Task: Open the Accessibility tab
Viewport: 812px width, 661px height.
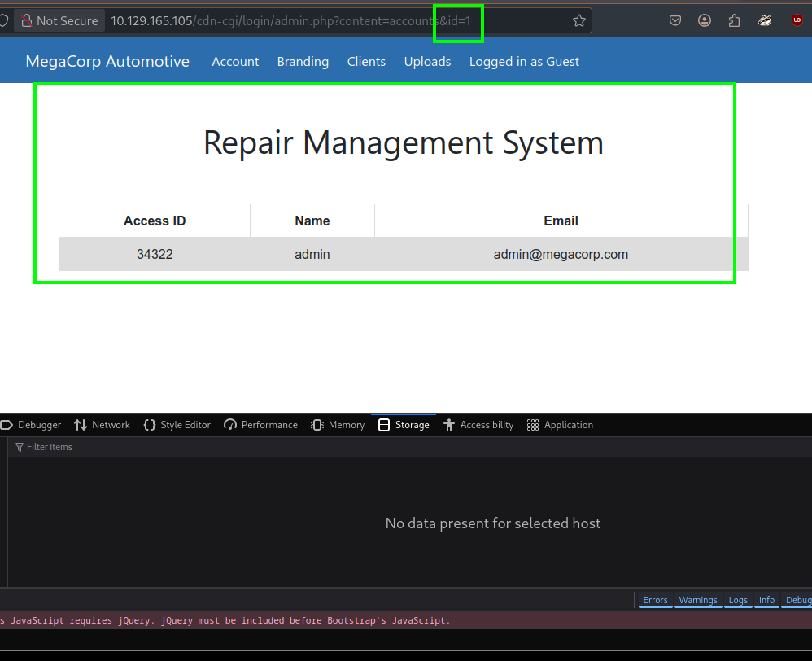Action: coord(478,425)
